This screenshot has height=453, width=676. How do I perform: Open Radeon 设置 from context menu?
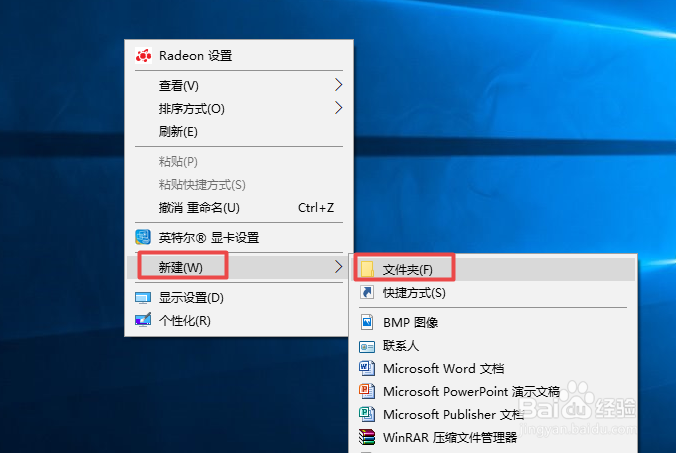click(239, 56)
